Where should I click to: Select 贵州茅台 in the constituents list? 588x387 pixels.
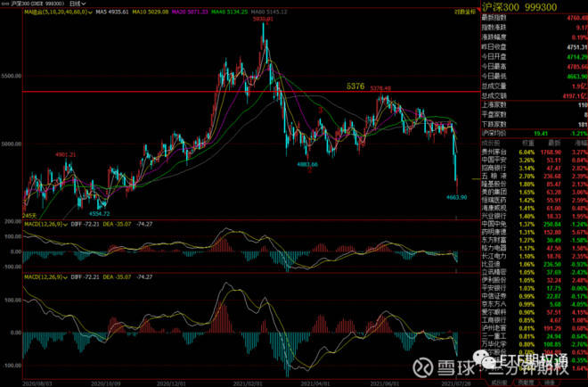[x=494, y=152]
